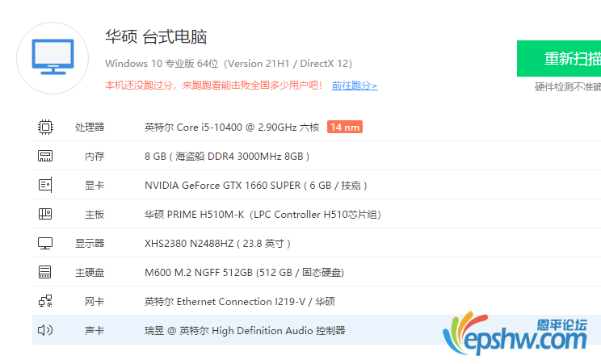Click the 华硕 PRIME H510M-K motherboard text
This screenshot has width=601, height=364.
coord(263,215)
